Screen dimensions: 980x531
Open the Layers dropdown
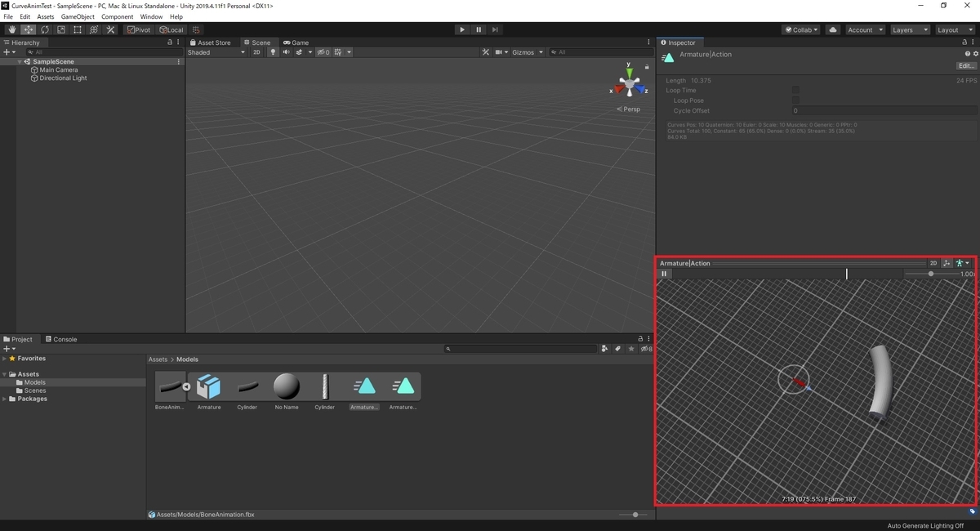tap(909, 29)
